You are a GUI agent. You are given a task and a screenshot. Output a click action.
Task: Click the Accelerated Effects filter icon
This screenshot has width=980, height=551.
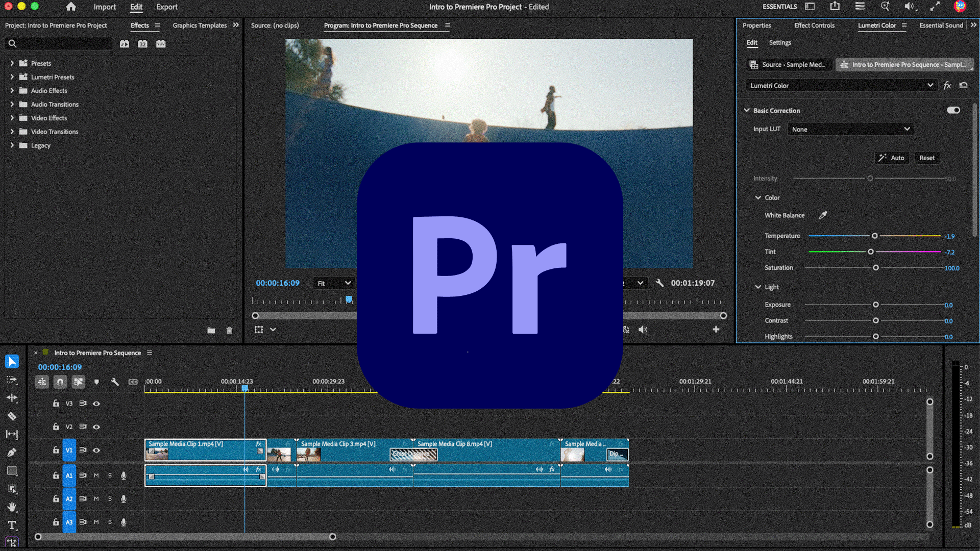[125, 44]
